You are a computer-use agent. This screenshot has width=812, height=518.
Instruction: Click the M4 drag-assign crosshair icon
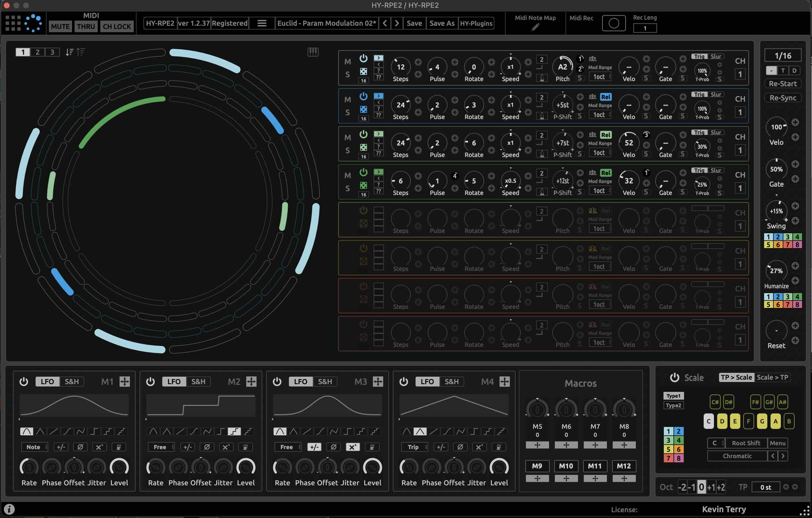(504, 382)
